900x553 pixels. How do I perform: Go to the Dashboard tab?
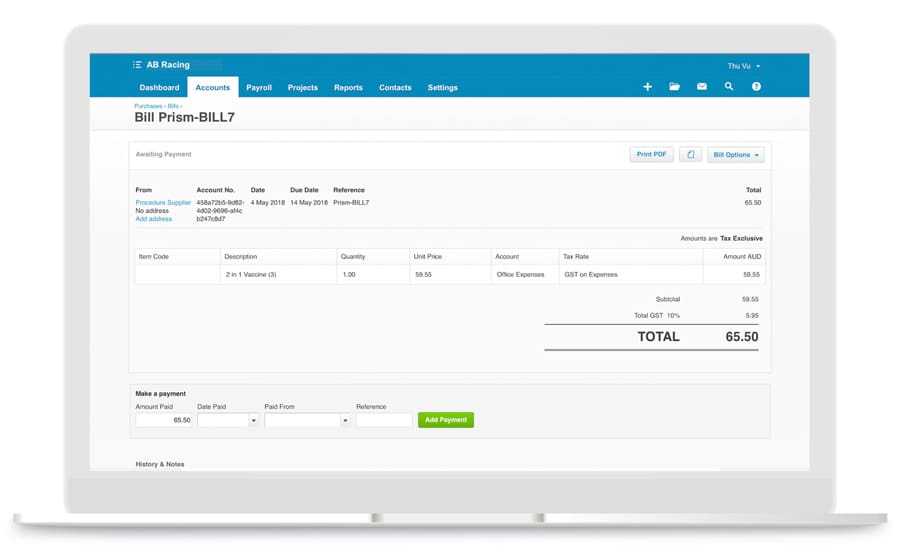coord(159,88)
